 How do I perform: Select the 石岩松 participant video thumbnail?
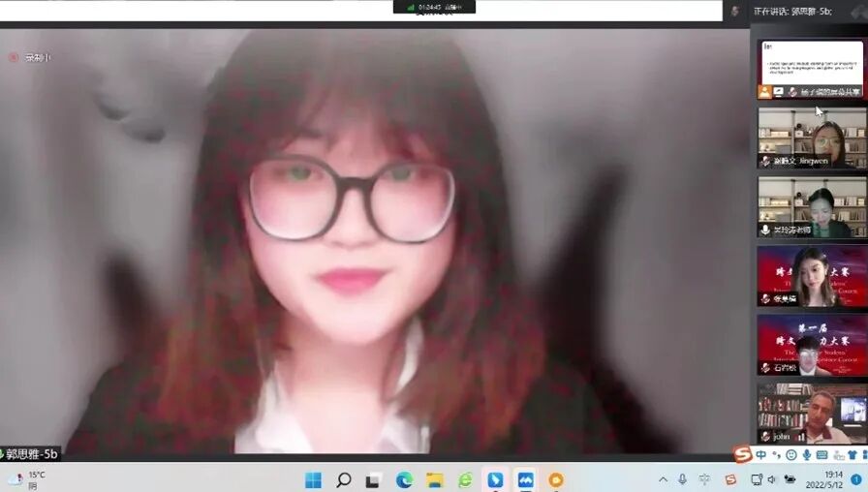812,344
